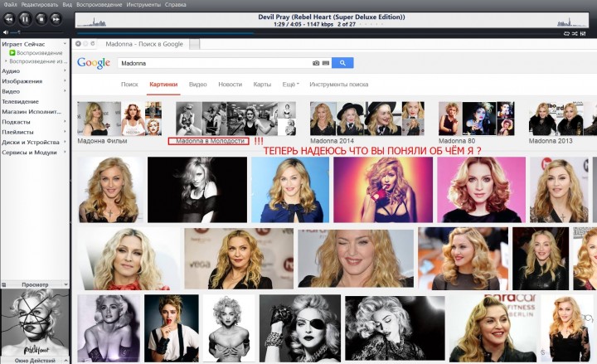
Task: Collapse the Играет Сейчас section arrow
Action: click(x=66, y=44)
